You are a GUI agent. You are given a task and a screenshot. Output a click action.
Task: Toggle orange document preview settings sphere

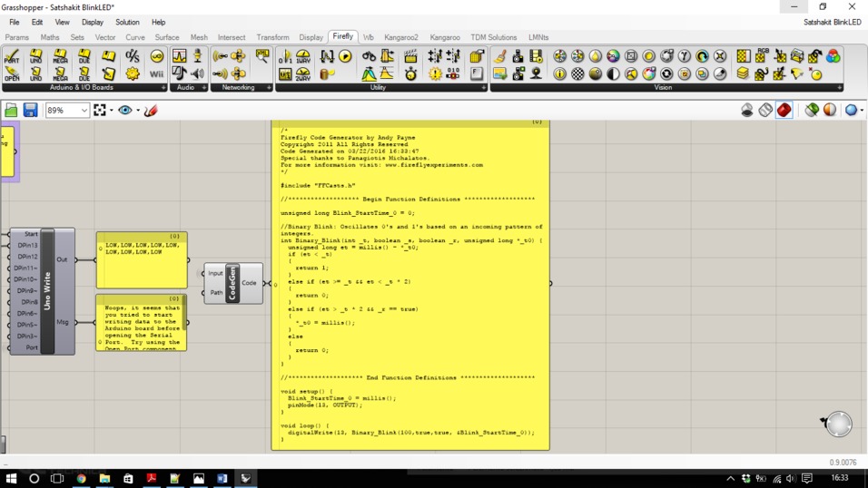(829, 110)
